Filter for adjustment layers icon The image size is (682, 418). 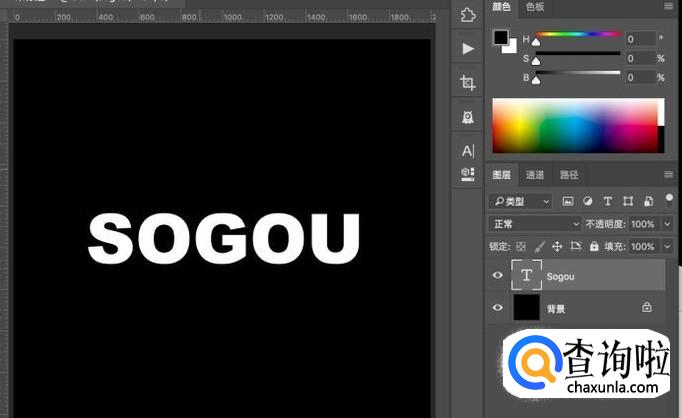(x=588, y=201)
